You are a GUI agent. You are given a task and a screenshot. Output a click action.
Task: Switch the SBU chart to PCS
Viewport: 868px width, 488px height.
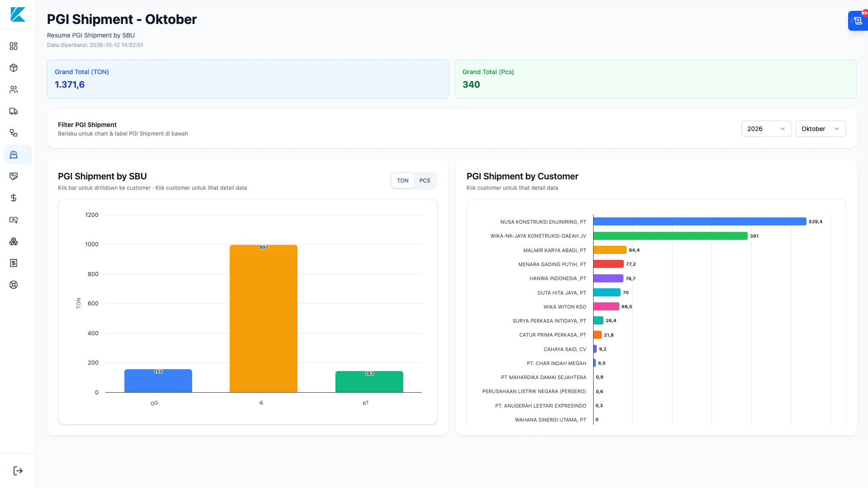(425, 181)
